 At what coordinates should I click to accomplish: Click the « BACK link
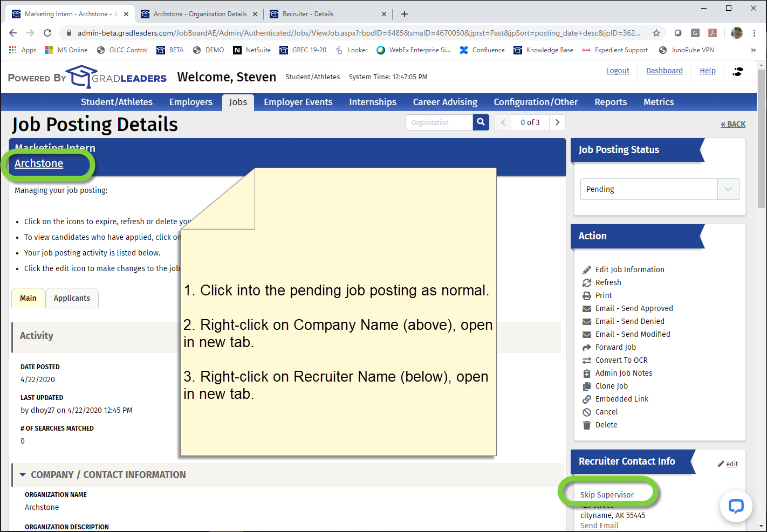[733, 124]
